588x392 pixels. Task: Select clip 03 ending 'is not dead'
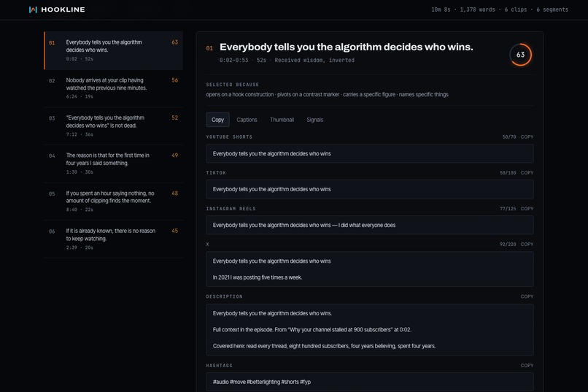(113, 126)
